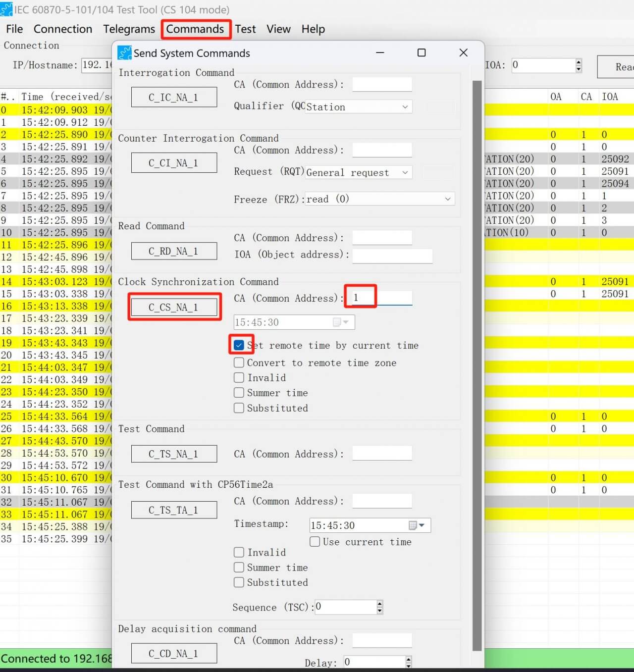This screenshot has height=672, width=634.
Task: Increment Sequence (TSC) with the up arrow
Action: pos(379,604)
